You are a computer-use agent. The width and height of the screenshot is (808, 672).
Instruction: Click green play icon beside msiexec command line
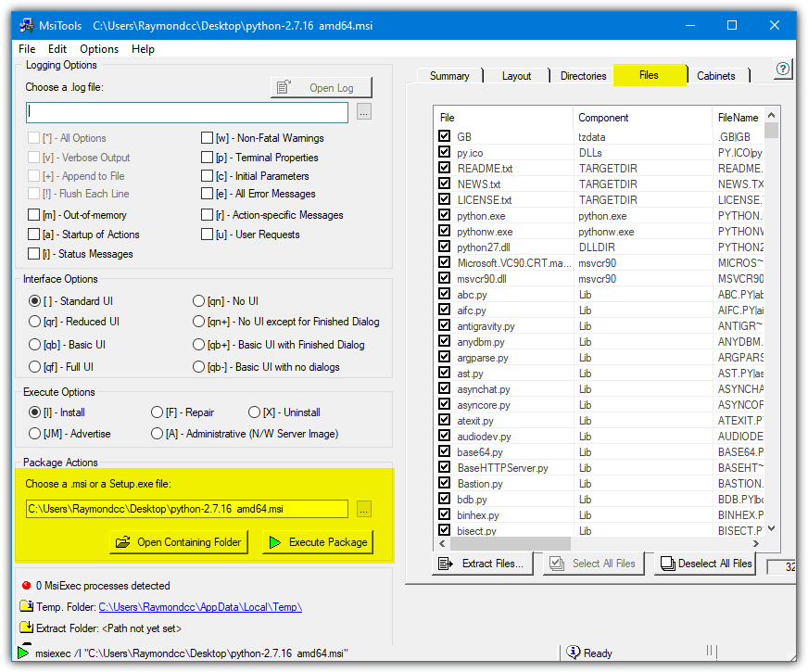(23, 653)
